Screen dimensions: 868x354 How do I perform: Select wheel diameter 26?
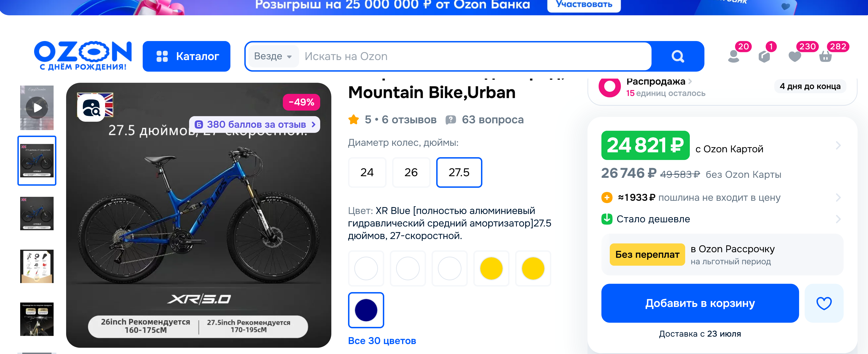point(411,172)
